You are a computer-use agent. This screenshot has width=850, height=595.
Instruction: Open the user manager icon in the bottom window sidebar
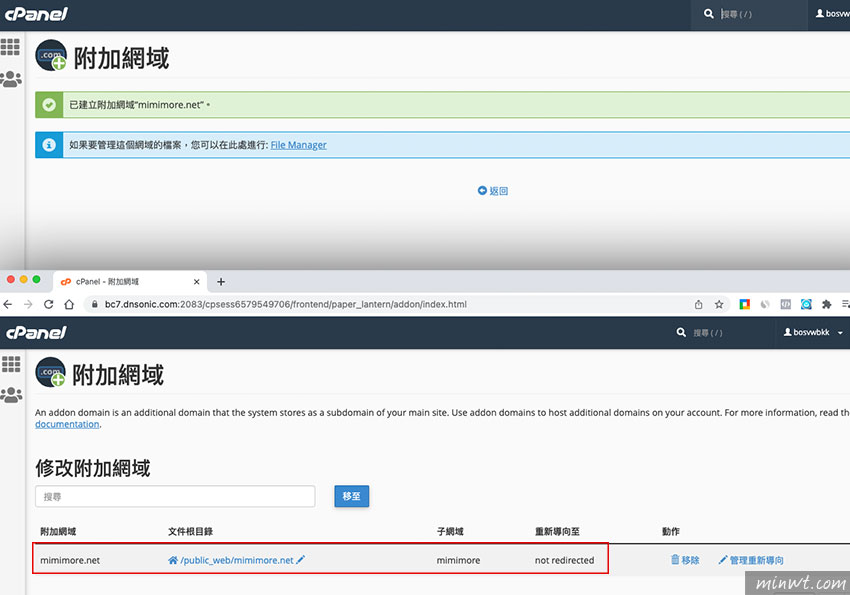tap(11, 395)
